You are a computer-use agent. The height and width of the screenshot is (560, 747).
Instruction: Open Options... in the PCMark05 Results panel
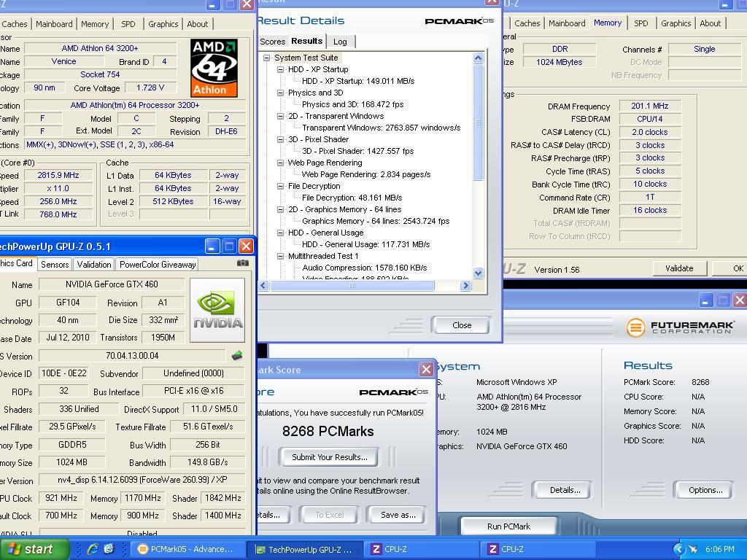(x=705, y=490)
